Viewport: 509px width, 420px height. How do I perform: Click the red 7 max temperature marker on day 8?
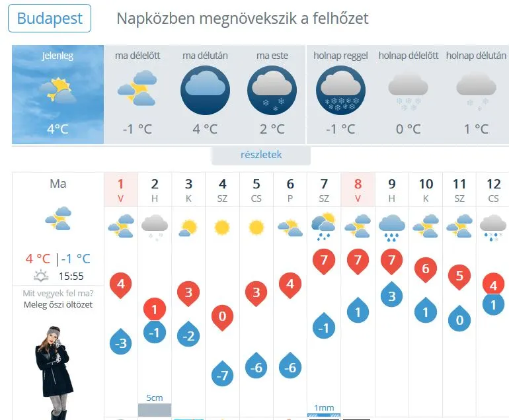[x=358, y=260]
